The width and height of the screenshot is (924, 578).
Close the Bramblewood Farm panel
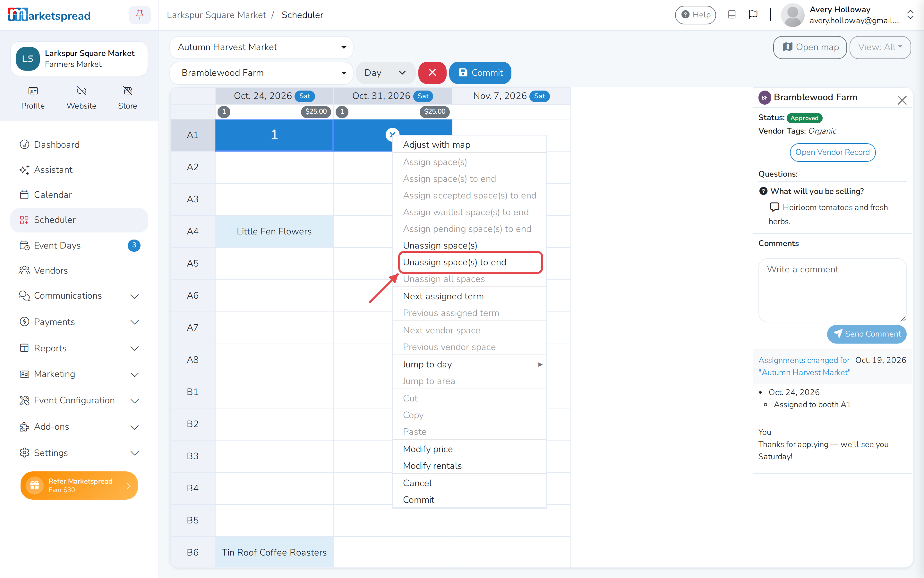point(902,100)
